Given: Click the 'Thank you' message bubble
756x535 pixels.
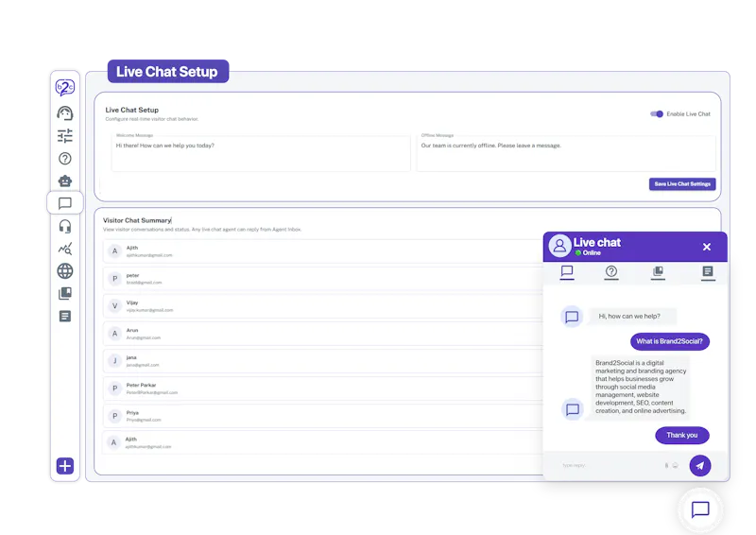Looking at the screenshot, I should [682, 435].
